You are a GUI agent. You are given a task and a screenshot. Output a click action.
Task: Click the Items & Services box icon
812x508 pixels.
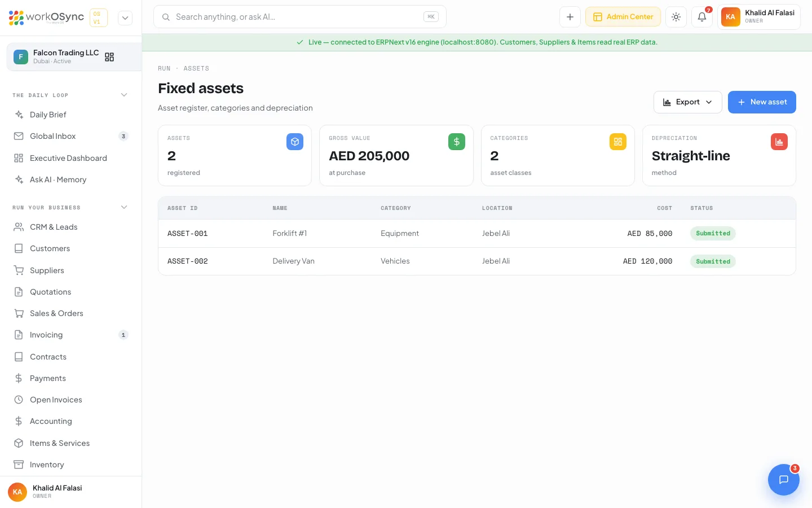(19, 443)
